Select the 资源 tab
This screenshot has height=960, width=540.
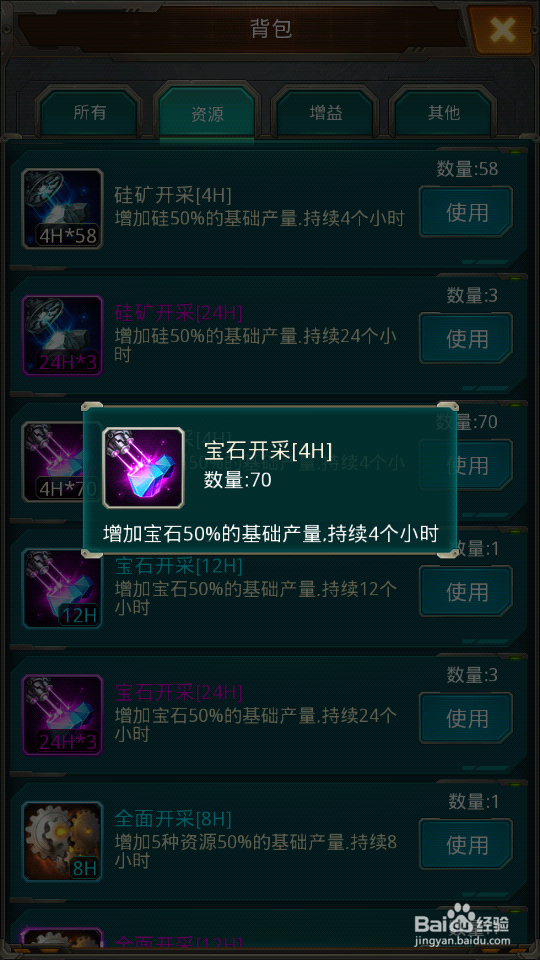point(207,113)
